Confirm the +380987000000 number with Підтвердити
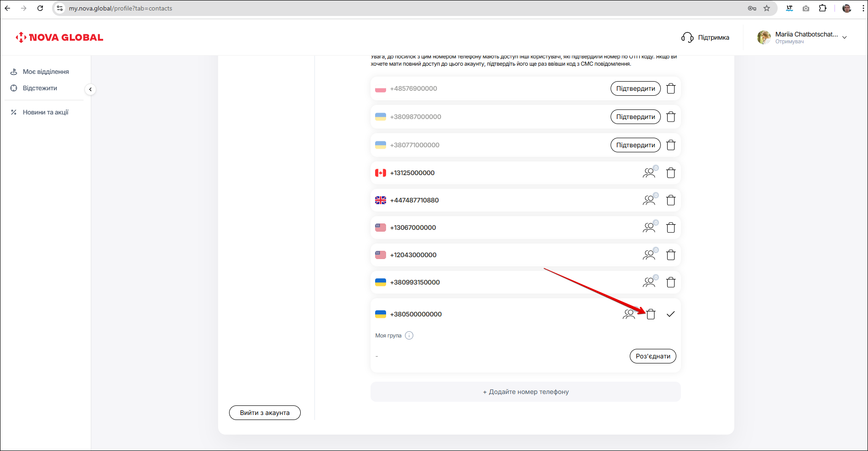This screenshot has width=868, height=451. coord(635,117)
